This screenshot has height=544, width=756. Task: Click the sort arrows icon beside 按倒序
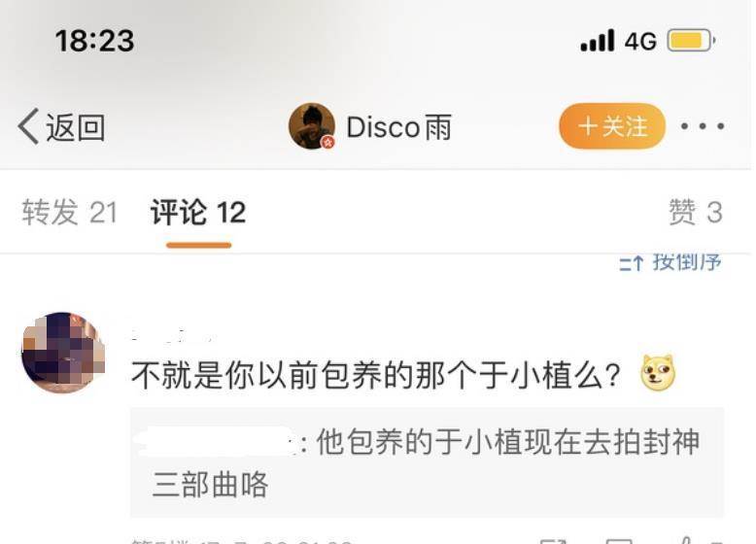(631, 263)
